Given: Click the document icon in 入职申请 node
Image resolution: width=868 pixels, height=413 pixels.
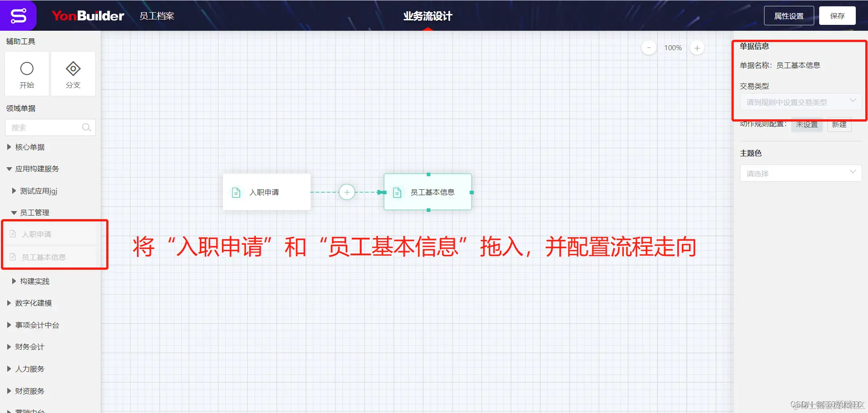Looking at the screenshot, I should point(236,192).
